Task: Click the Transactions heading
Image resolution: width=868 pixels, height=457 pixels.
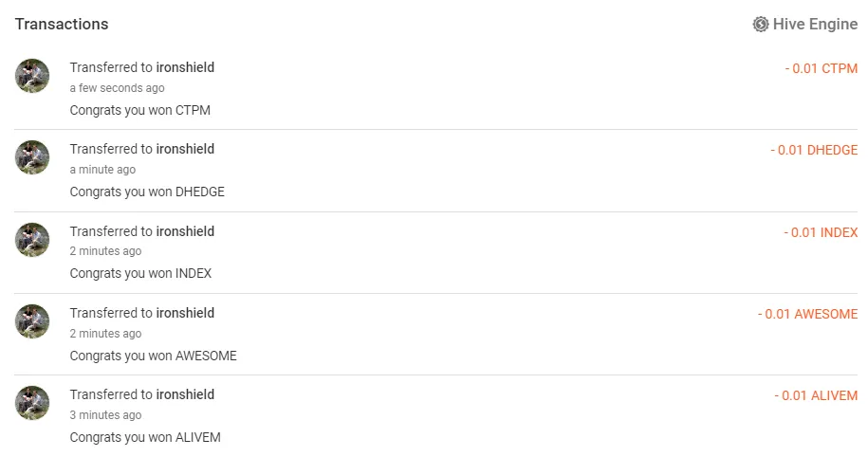Action: pyautogui.click(x=62, y=25)
